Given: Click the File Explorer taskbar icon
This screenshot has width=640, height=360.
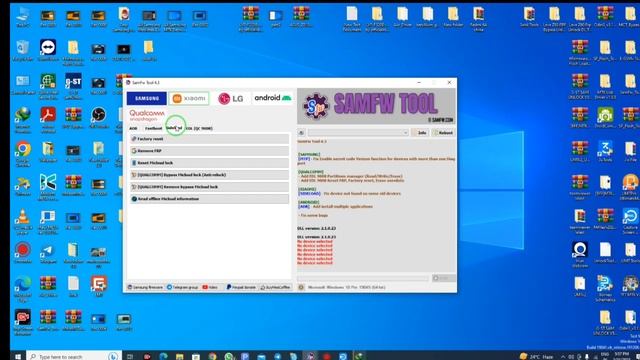Looking at the screenshot, I should 180,356.
